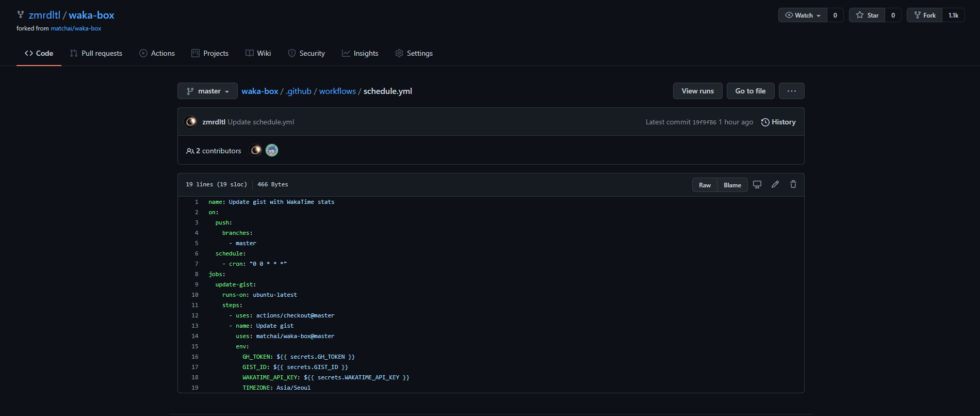This screenshot has width=980, height=416.
Task: Click "uses: matchai/waka-box@master" line
Action: point(285,336)
